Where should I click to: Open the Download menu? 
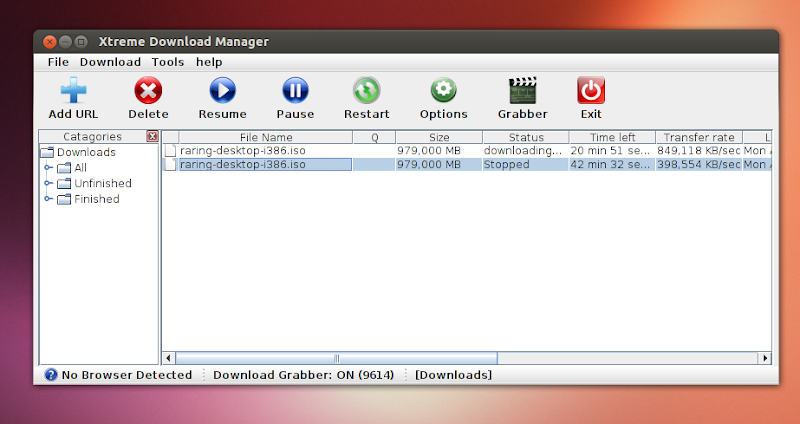[110, 62]
